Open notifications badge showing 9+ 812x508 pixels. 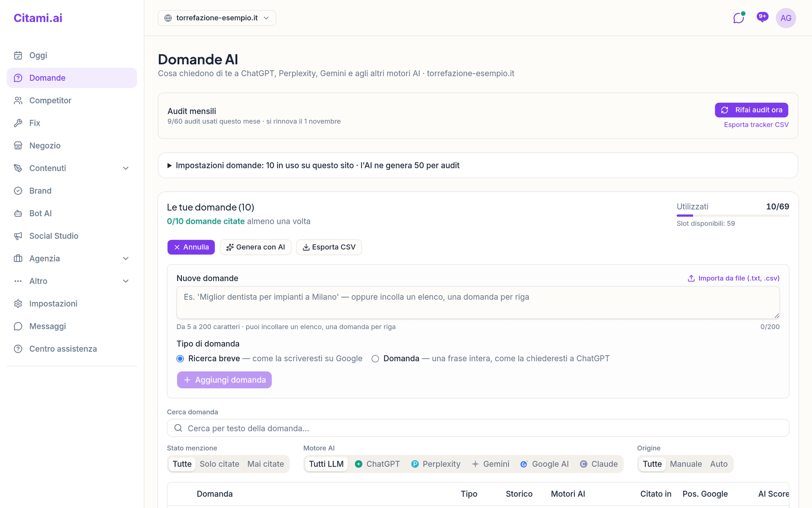pyautogui.click(x=762, y=17)
